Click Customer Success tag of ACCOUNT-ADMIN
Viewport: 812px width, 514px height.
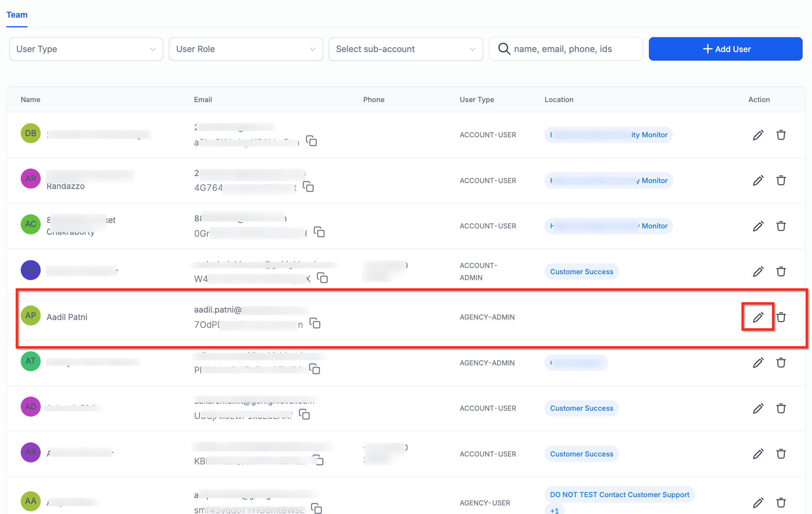pyautogui.click(x=581, y=271)
